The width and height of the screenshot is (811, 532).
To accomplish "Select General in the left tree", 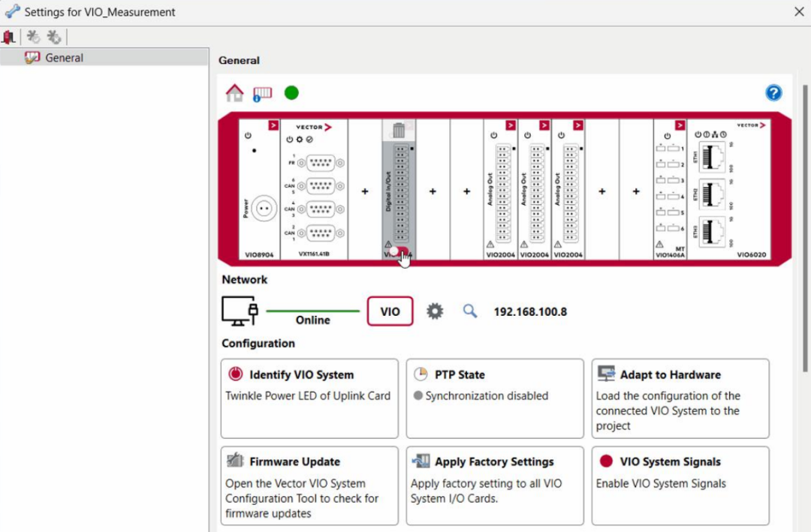I will coord(104,57).
